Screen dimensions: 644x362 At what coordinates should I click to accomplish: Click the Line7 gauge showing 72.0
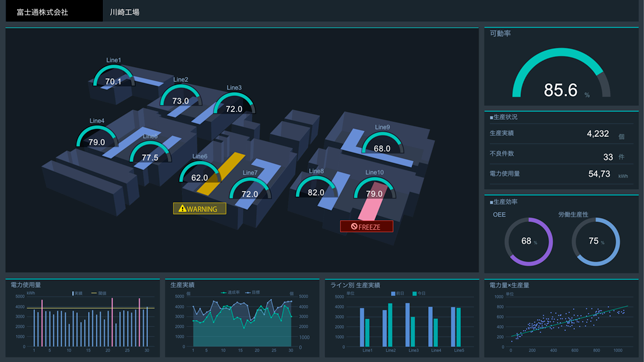tap(250, 188)
